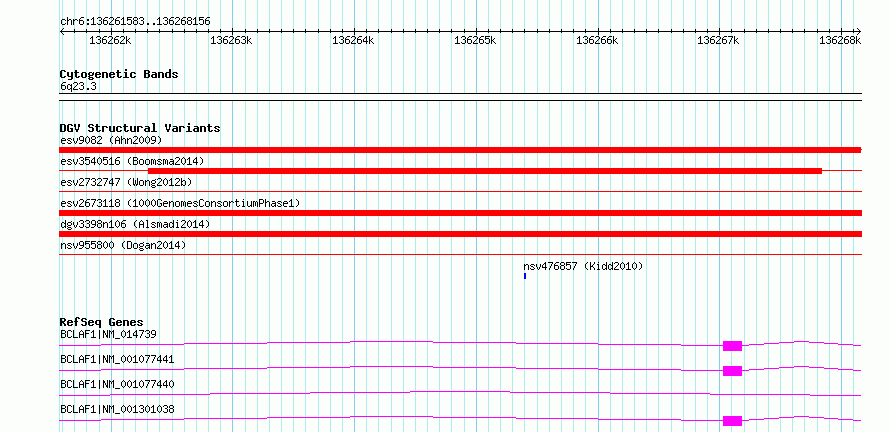
Task: Click the nsv476857 (Kidd2010) label
Action: pos(583,266)
